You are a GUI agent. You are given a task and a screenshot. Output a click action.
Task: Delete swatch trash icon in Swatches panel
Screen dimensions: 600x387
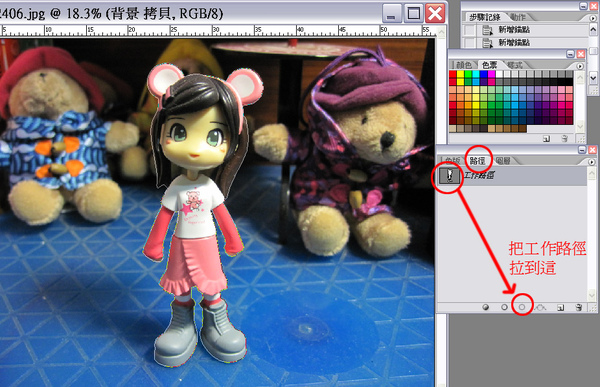pyautogui.click(x=564, y=139)
